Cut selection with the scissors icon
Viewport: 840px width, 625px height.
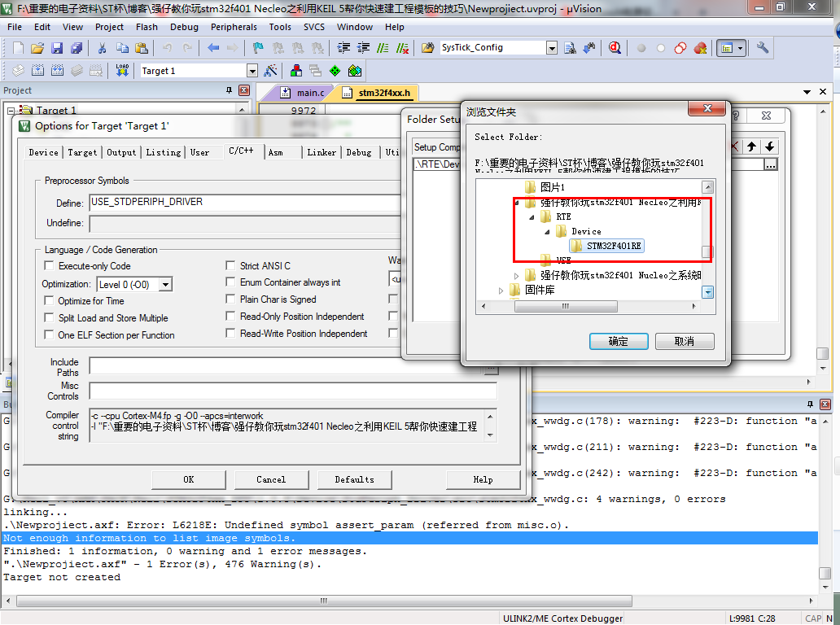(x=102, y=48)
